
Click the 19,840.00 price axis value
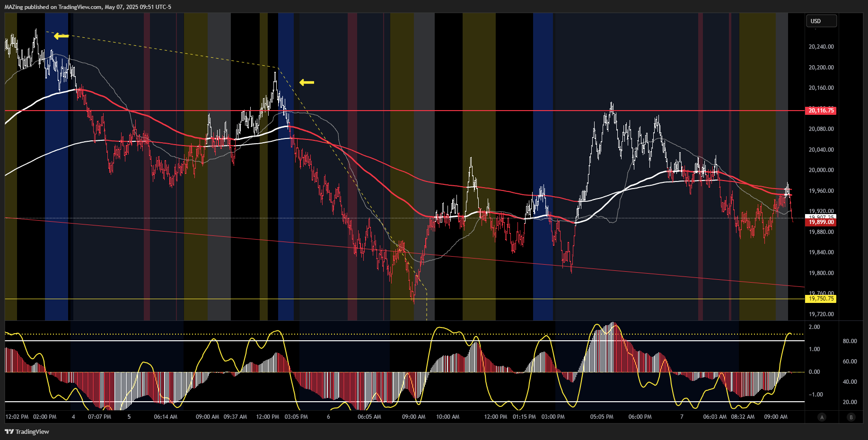(x=821, y=252)
